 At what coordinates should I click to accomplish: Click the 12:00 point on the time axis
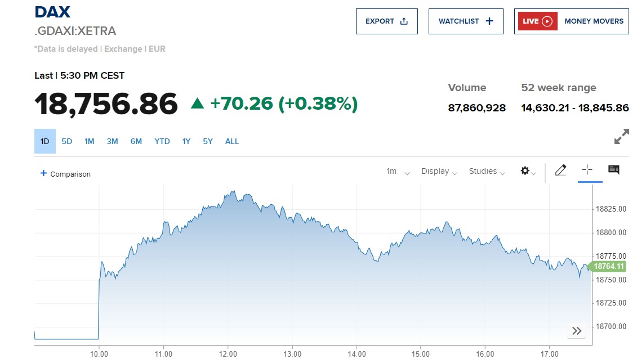coord(228,354)
